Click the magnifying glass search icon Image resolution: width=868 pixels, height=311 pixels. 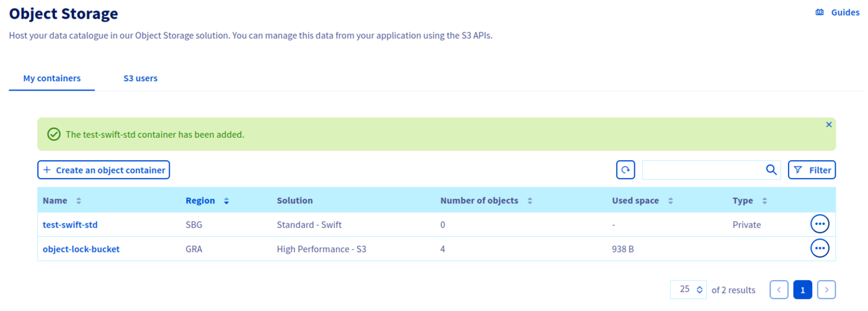[771, 170]
